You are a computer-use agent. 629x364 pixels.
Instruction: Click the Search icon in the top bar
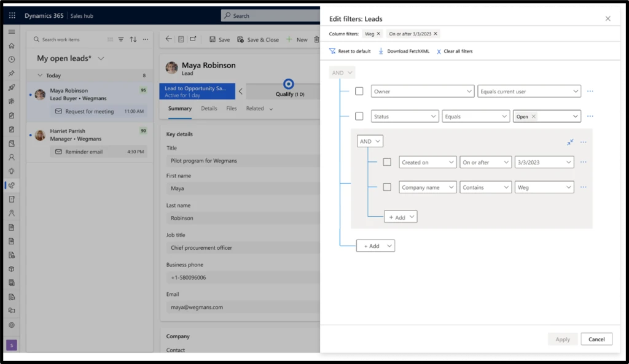(x=227, y=15)
